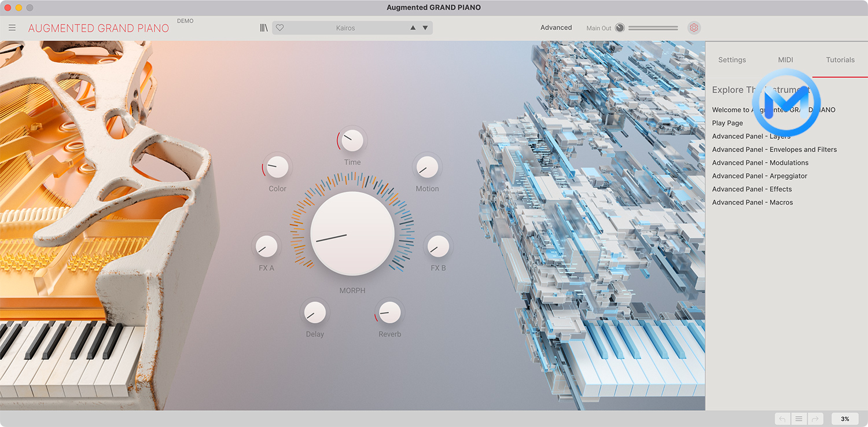This screenshot has width=868, height=427.
Task: Click the Main Out volume knob
Action: click(619, 27)
